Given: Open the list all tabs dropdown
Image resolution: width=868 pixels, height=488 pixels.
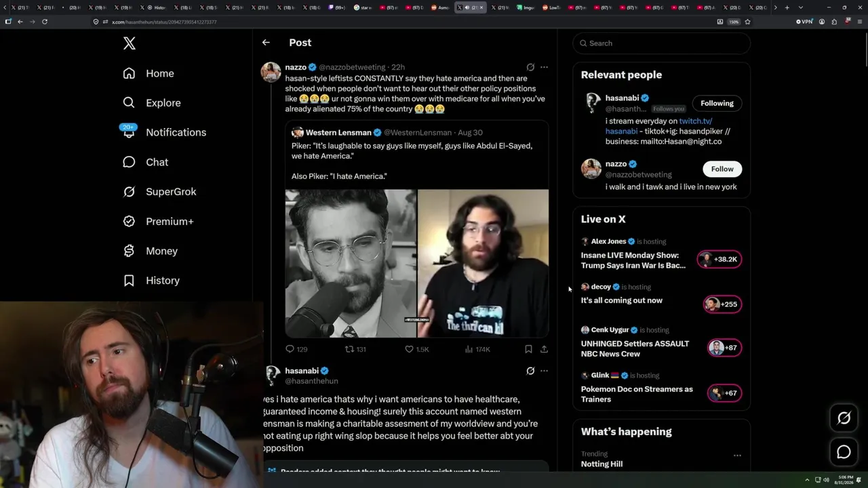Looking at the screenshot, I should pos(801,7).
